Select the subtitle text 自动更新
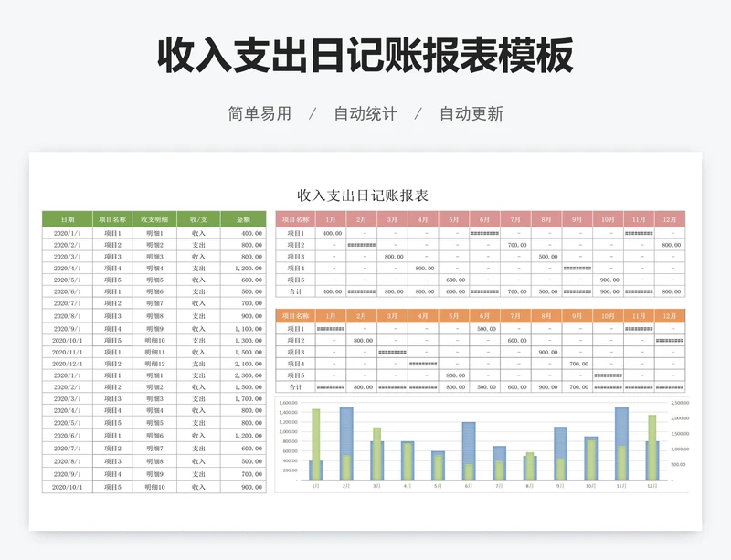 [x=471, y=113]
